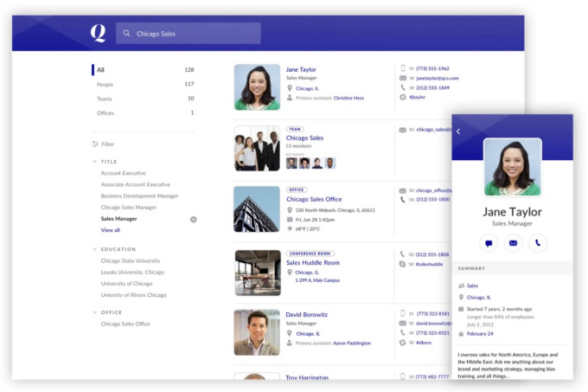
Task: Click the search magnifier icon
Action: (127, 34)
